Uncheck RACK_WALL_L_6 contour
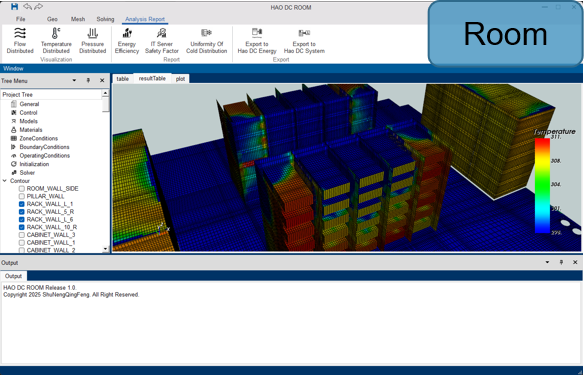 (x=22, y=219)
